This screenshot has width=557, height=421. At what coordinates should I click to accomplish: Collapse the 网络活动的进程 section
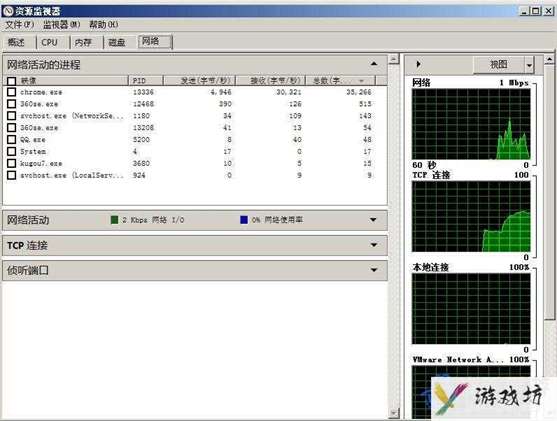click(x=374, y=64)
